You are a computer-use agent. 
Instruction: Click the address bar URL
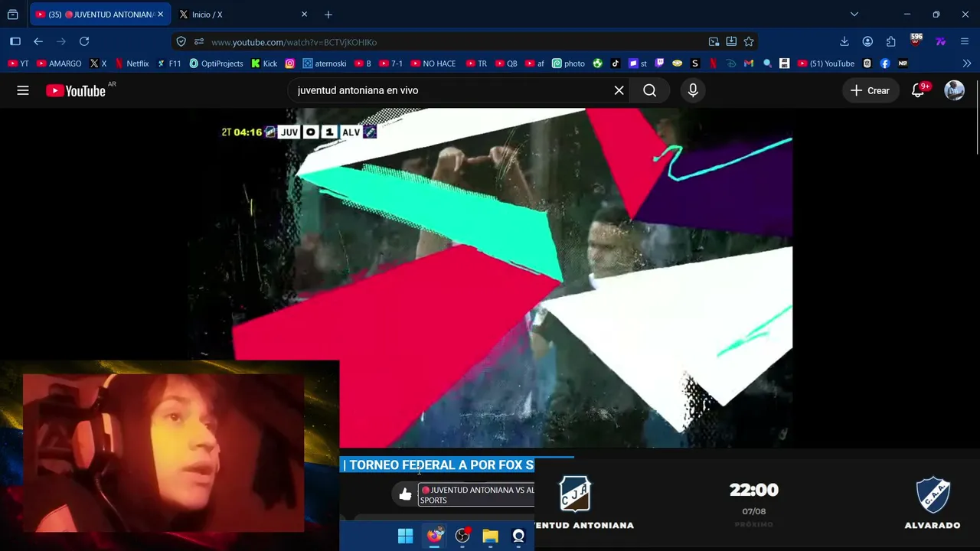click(x=294, y=42)
